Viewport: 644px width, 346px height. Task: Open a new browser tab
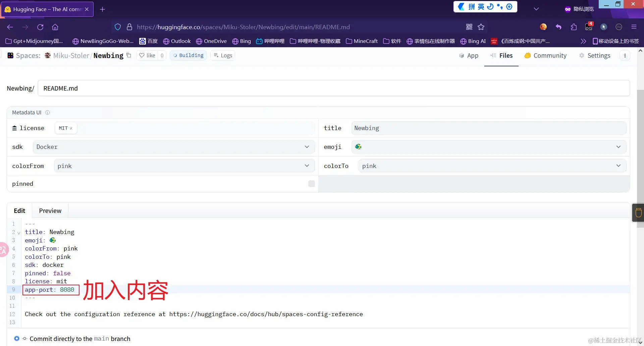[x=103, y=9]
